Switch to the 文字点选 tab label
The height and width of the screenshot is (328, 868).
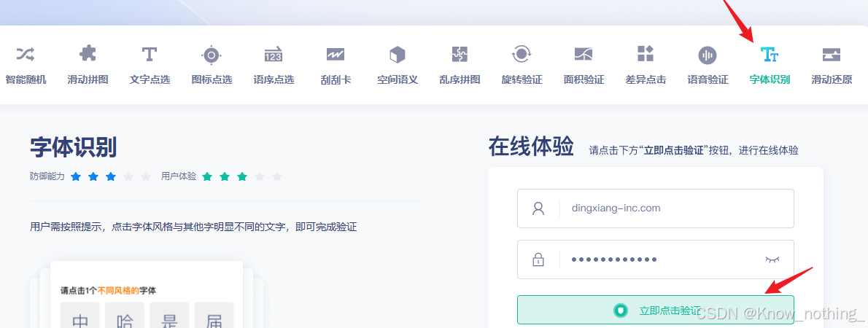point(150,79)
